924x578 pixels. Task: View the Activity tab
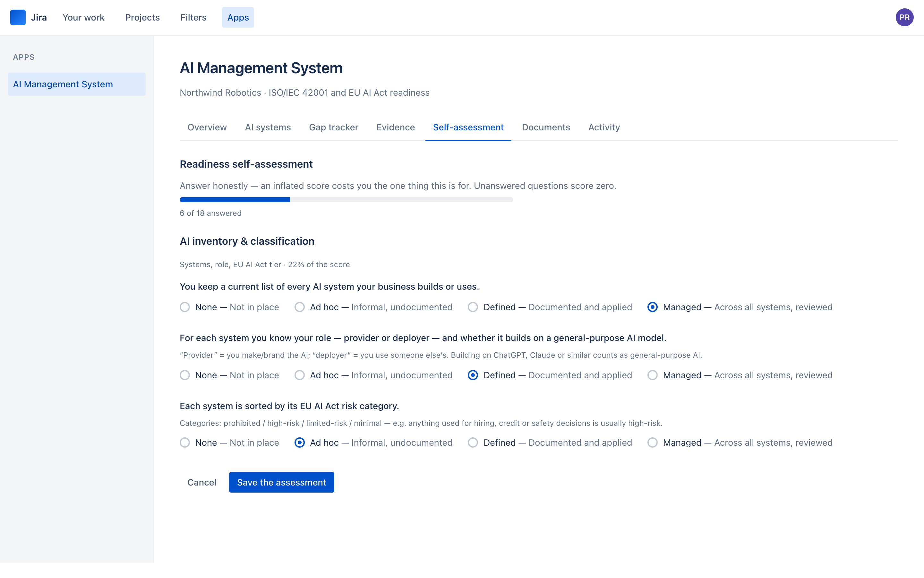[604, 127]
